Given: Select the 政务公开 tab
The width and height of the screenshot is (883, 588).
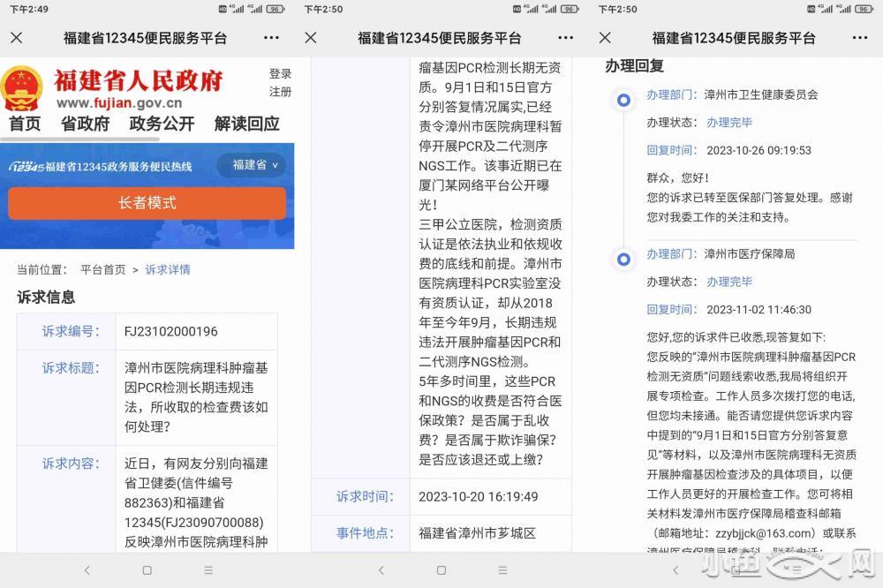Looking at the screenshot, I should click(162, 124).
